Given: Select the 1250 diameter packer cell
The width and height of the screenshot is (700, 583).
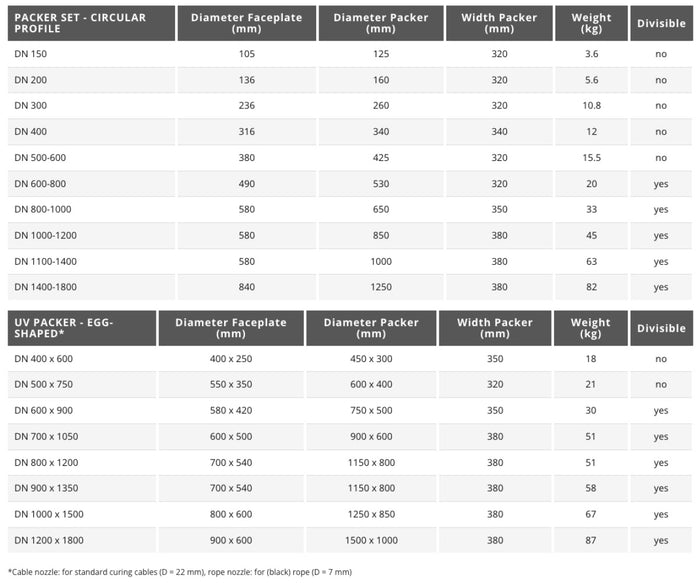Looking at the screenshot, I should 381,287.
